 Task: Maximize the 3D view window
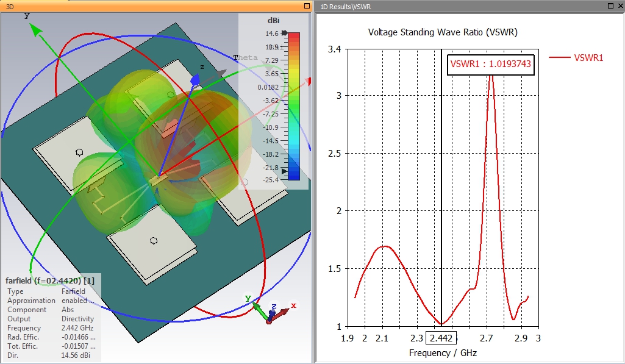pos(307,6)
